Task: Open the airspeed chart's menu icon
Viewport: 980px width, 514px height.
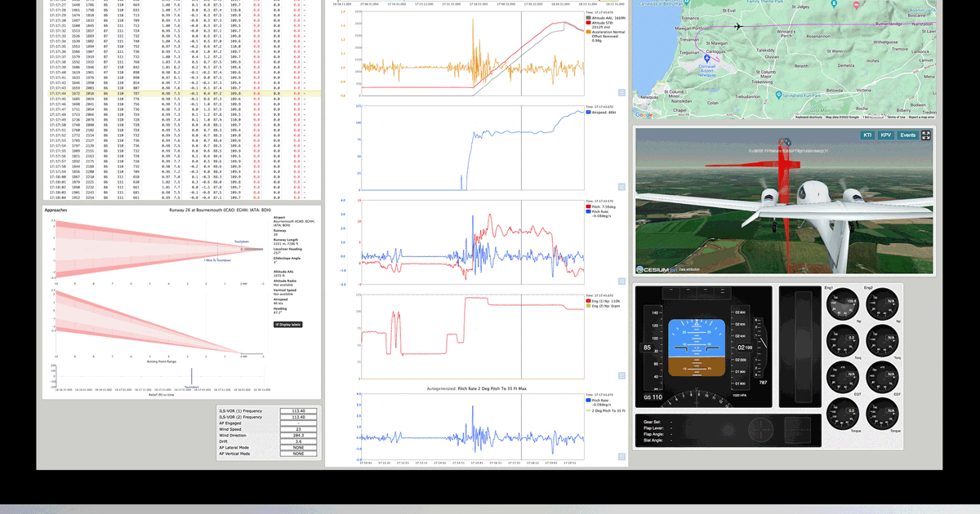Action: (621, 186)
